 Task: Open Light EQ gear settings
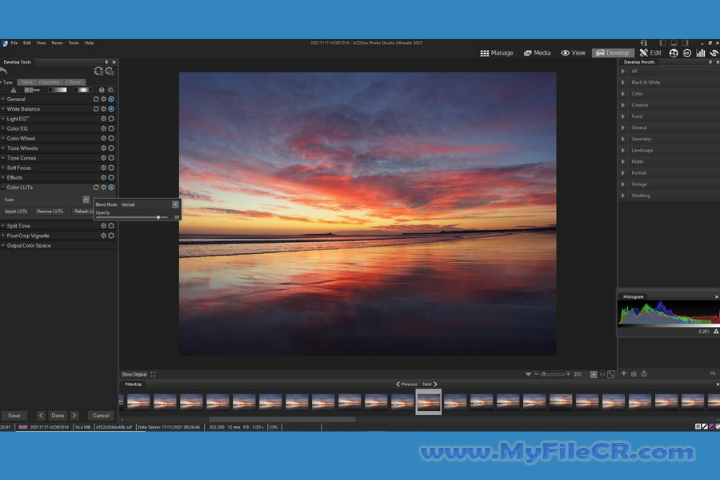[104, 119]
